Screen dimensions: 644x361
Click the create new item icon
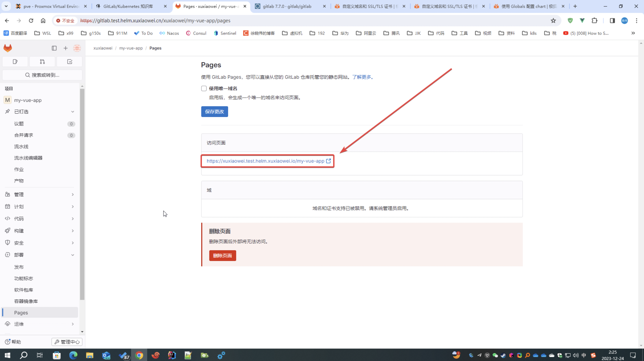tap(65, 48)
